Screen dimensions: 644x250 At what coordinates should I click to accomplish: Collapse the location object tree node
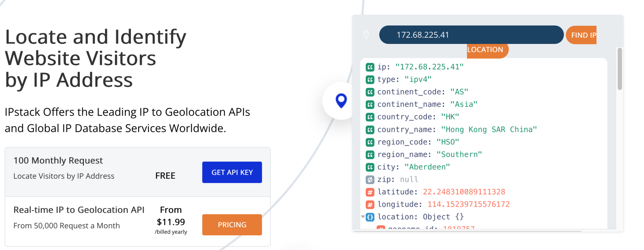coord(363,217)
